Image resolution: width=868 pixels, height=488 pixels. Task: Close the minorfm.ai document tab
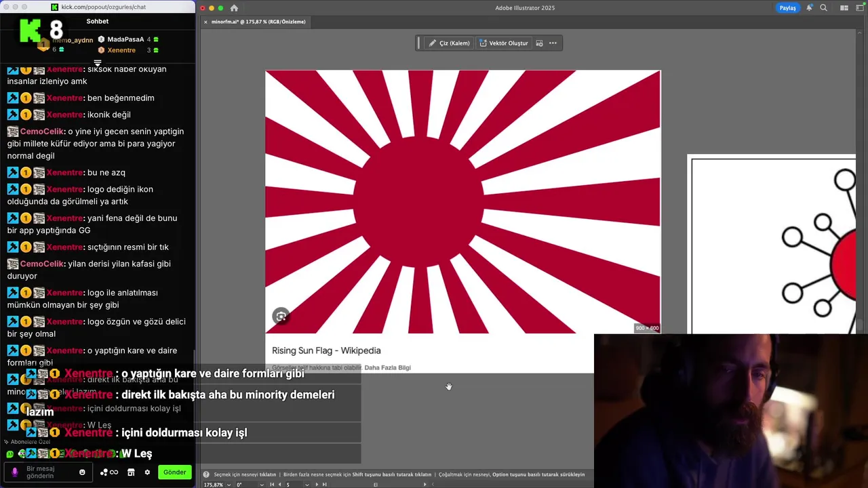[x=205, y=22]
